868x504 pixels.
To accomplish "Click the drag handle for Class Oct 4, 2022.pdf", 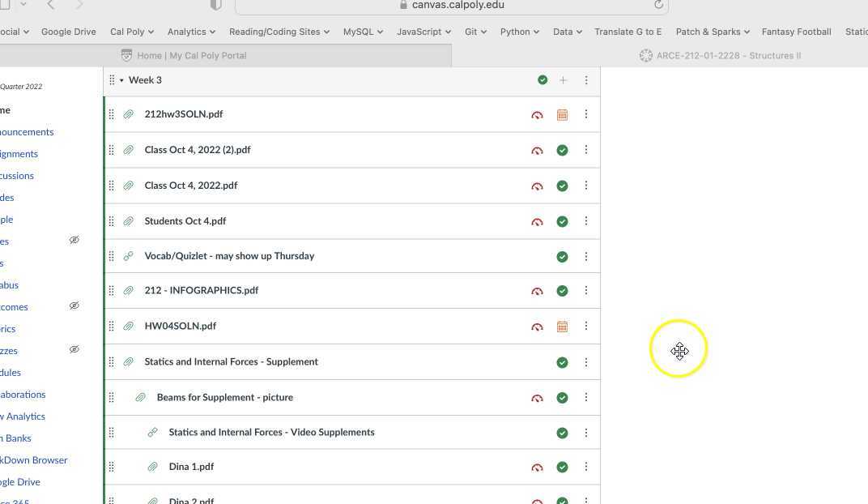I will point(112,186).
